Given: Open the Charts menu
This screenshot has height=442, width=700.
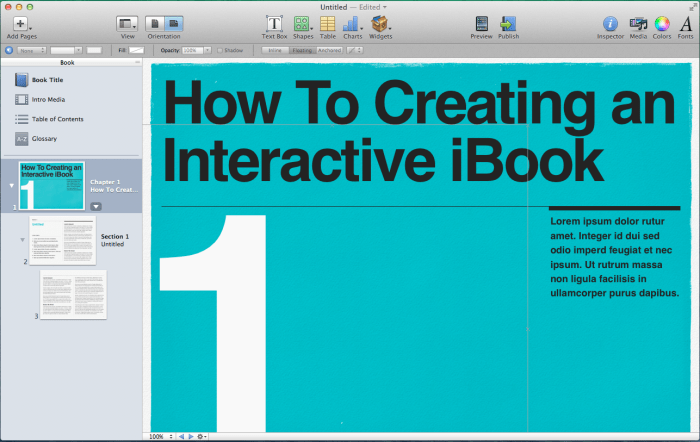Looking at the screenshot, I should pyautogui.click(x=352, y=23).
